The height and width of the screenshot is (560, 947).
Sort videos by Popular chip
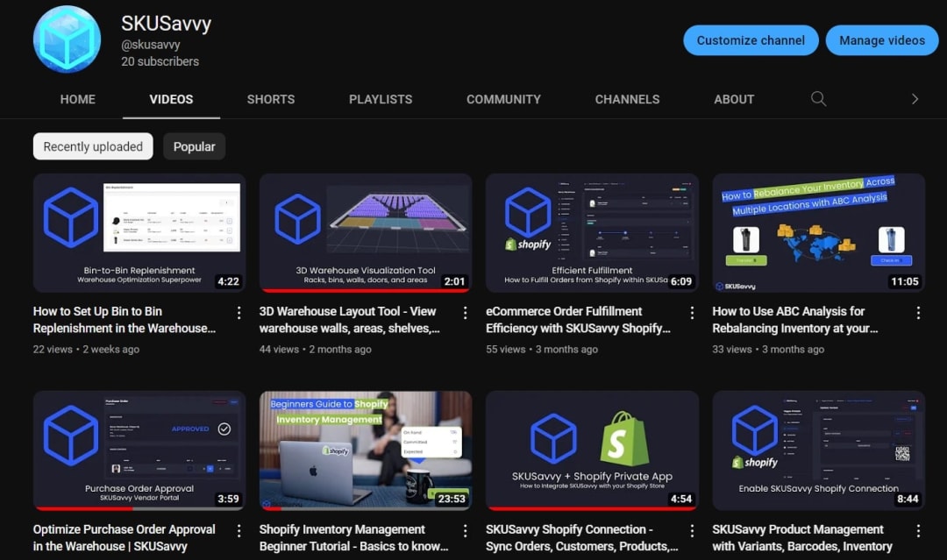pos(194,146)
